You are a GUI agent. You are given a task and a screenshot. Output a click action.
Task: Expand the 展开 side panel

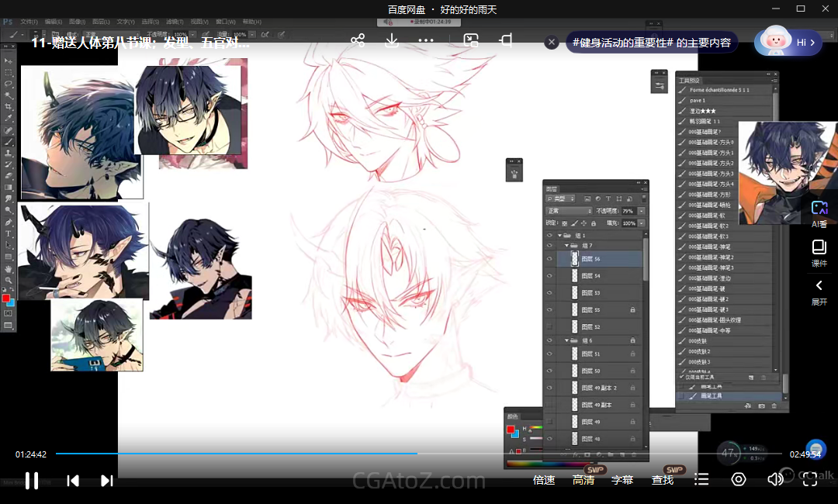[x=819, y=292]
